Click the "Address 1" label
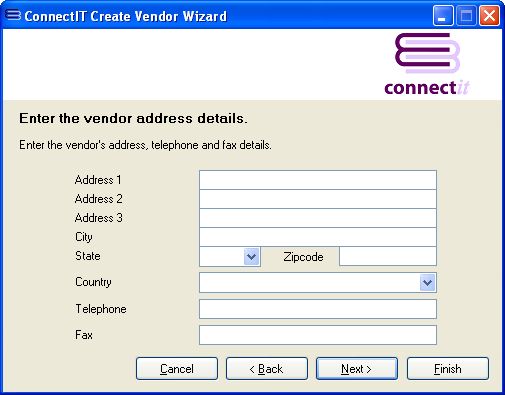Screen dimensions: 505x395 pyautogui.click(x=98, y=180)
